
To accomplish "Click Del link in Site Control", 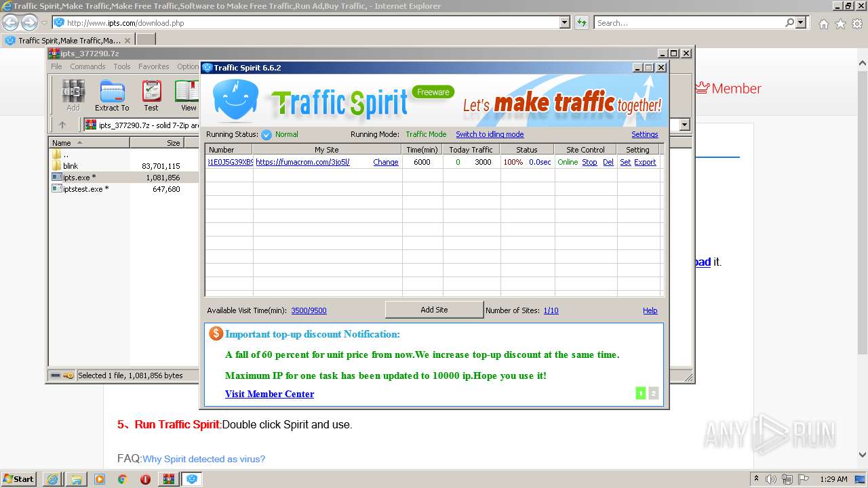I will (608, 163).
